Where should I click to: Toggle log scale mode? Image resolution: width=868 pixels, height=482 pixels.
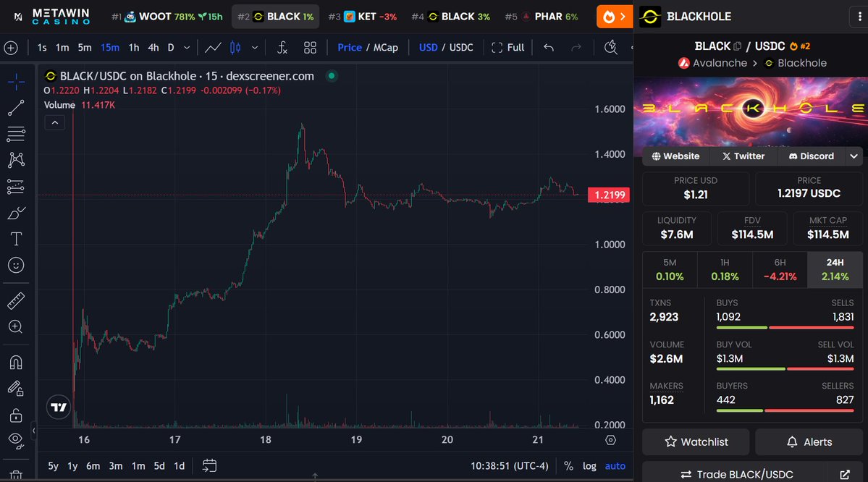pos(589,466)
